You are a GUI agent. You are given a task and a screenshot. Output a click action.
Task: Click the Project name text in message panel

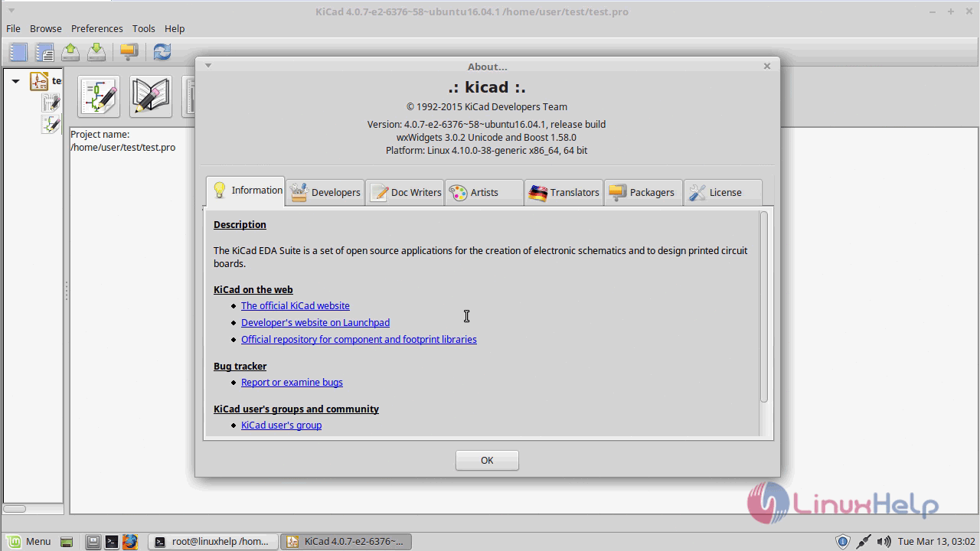pyautogui.click(x=100, y=134)
